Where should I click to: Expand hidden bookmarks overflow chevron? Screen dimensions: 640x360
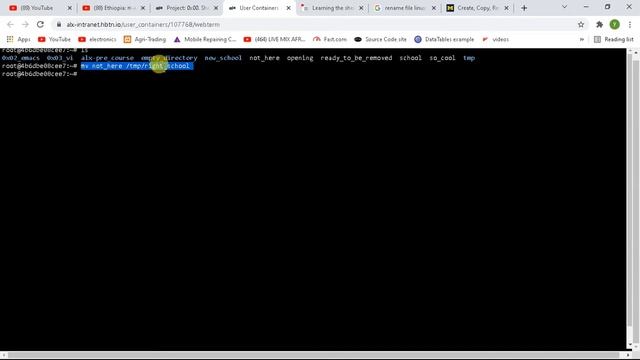[x=582, y=39]
